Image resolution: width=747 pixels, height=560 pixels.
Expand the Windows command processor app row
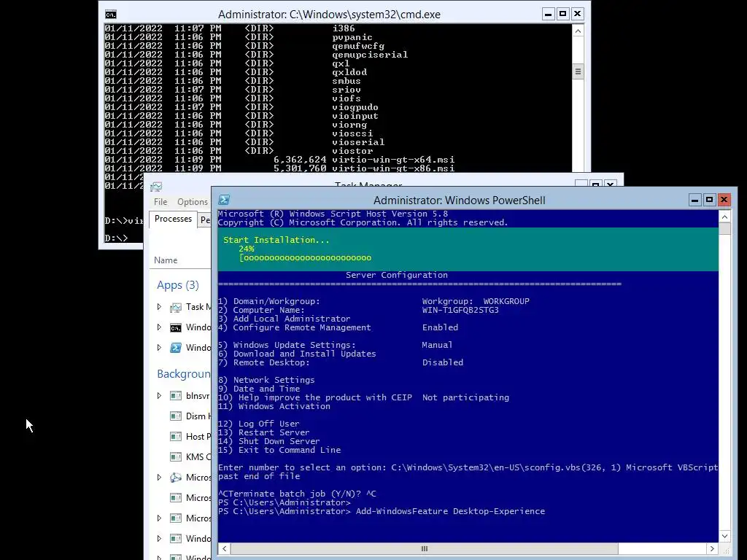(159, 327)
